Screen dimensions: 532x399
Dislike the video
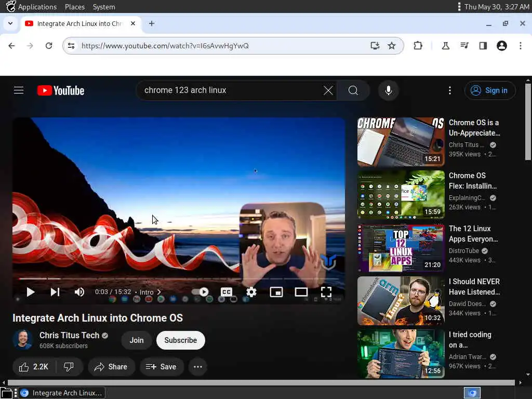pos(69,367)
